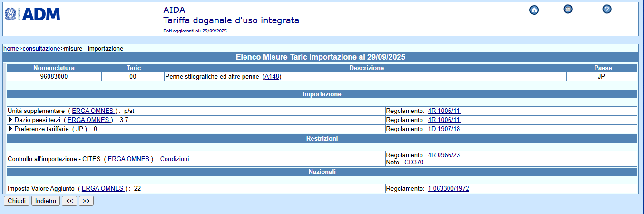Click the << previous button
The width and height of the screenshot is (644, 214).
(69, 201)
